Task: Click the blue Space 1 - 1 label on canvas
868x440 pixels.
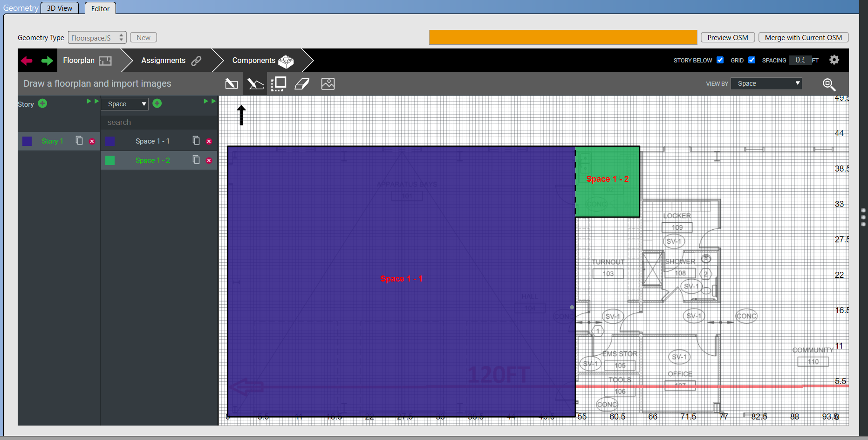Action: (401, 279)
